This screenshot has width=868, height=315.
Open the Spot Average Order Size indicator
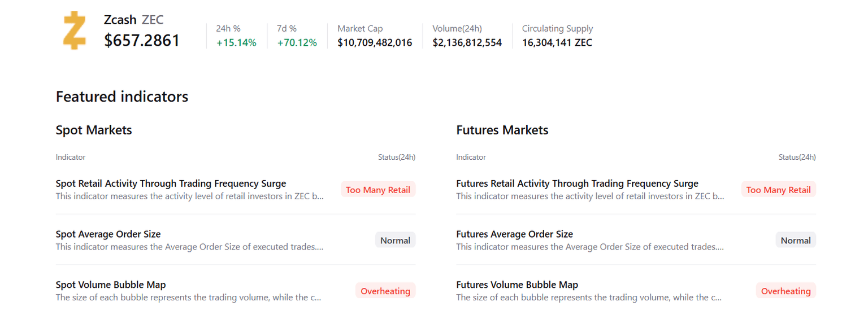click(108, 234)
